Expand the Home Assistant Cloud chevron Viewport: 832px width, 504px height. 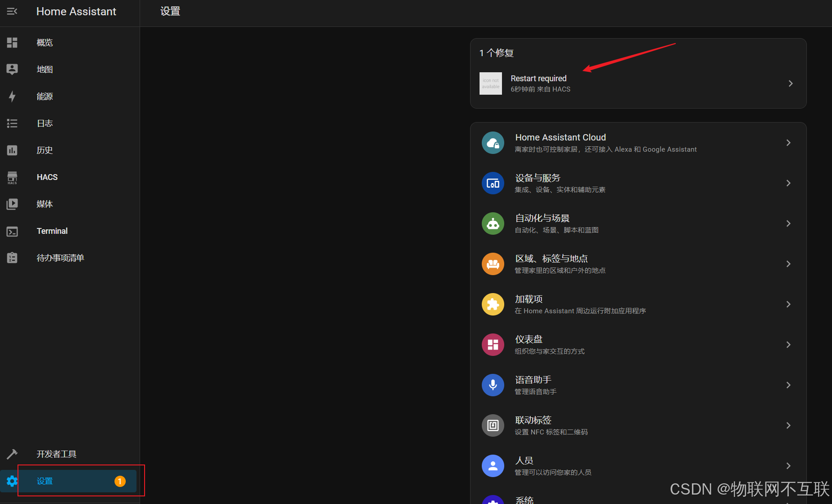[788, 143]
